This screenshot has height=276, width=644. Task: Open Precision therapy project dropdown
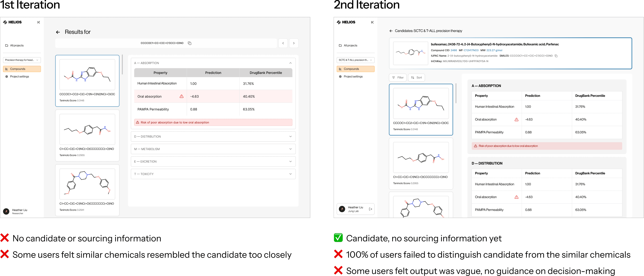point(22,60)
